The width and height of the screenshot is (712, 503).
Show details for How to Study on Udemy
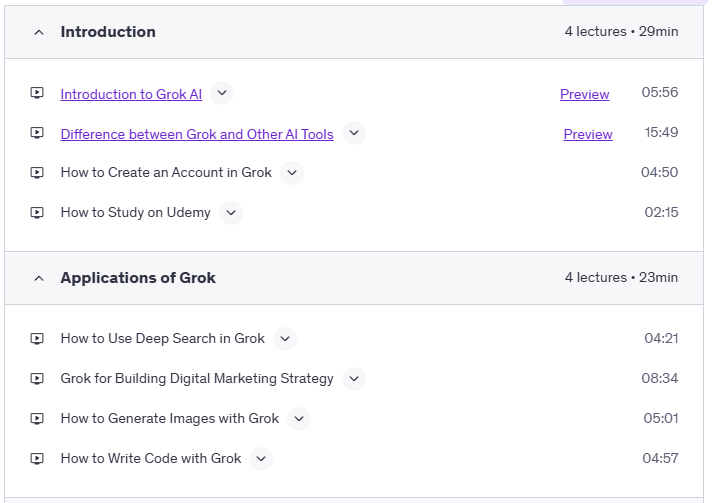[x=231, y=212]
